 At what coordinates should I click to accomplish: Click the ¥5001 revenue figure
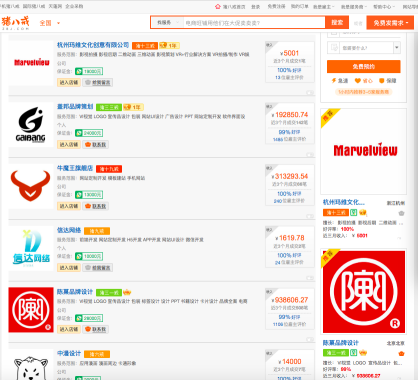coord(290,53)
